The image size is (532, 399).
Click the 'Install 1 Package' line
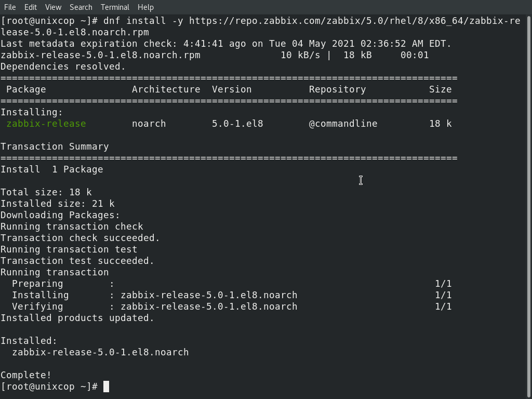click(52, 169)
